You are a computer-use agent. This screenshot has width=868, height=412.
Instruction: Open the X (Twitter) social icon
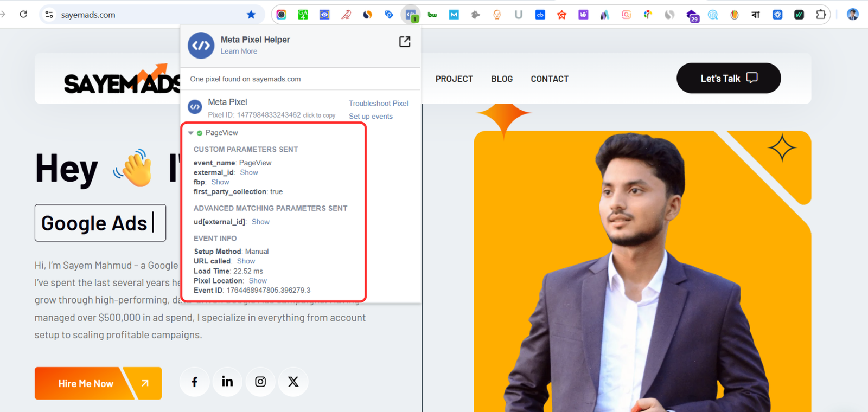coord(293,382)
